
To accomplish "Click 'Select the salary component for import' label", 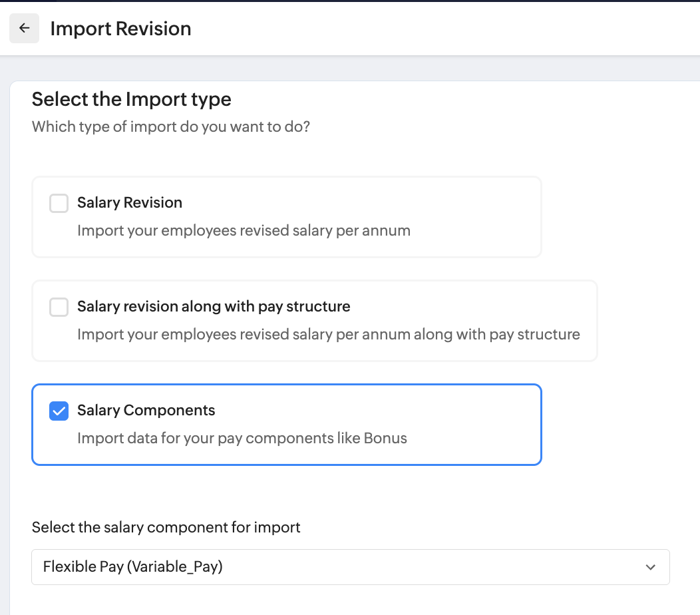I will 166,527.
